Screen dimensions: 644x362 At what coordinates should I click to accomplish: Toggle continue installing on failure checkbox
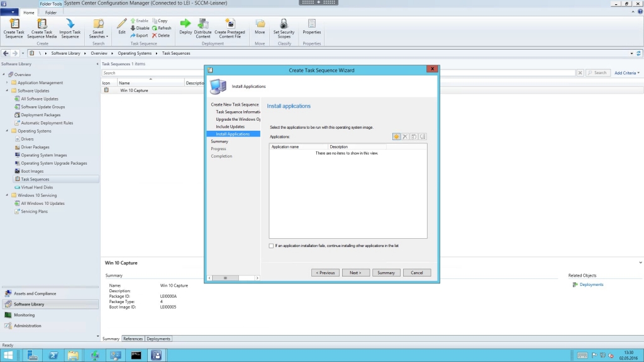coord(271,246)
